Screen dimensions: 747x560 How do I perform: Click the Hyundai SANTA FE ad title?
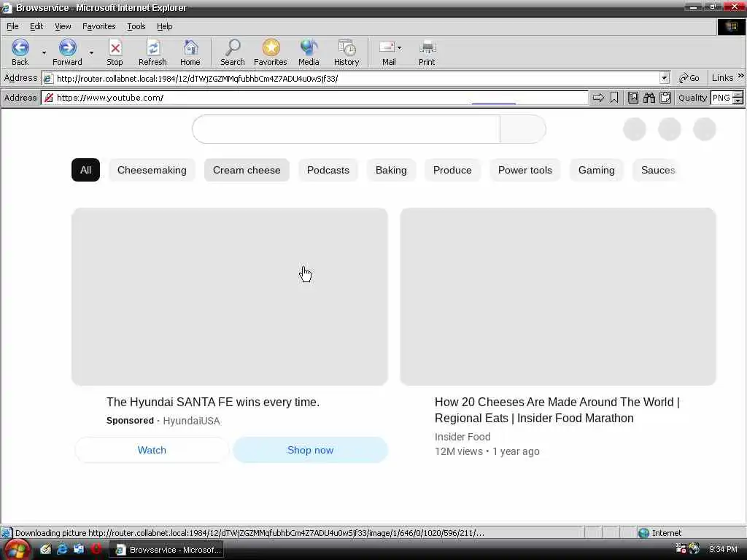click(213, 402)
